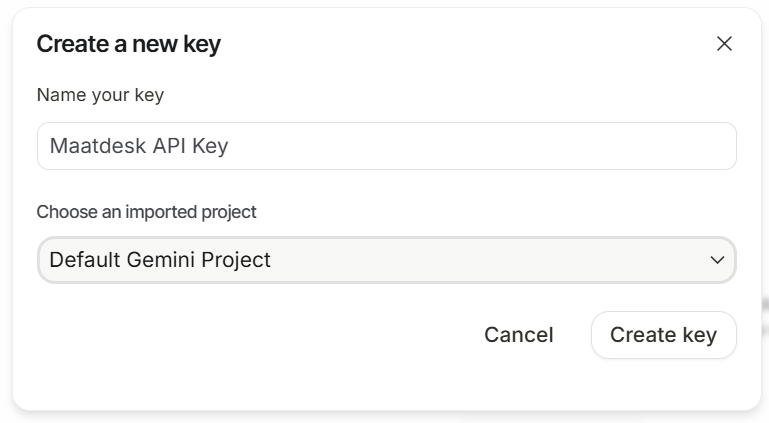Image resolution: width=769 pixels, height=423 pixels.
Task: Close the Create a new key dialog
Action: tap(724, 44)
